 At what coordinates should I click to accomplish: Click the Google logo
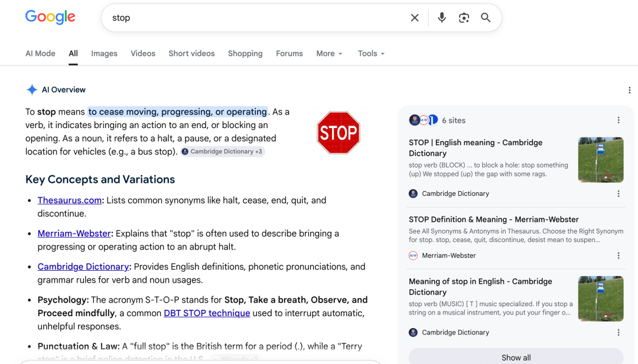[x=50, y=17]
